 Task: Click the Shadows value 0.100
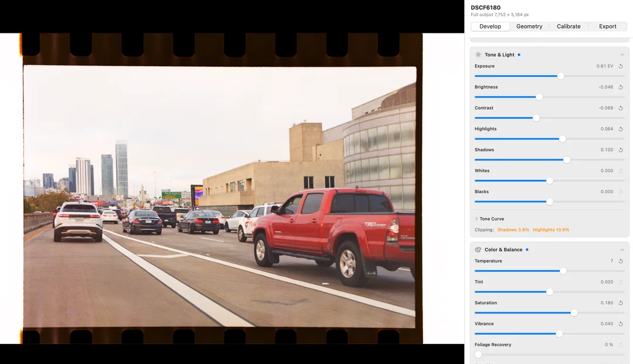pyautogui.click(x=607, y=149)
